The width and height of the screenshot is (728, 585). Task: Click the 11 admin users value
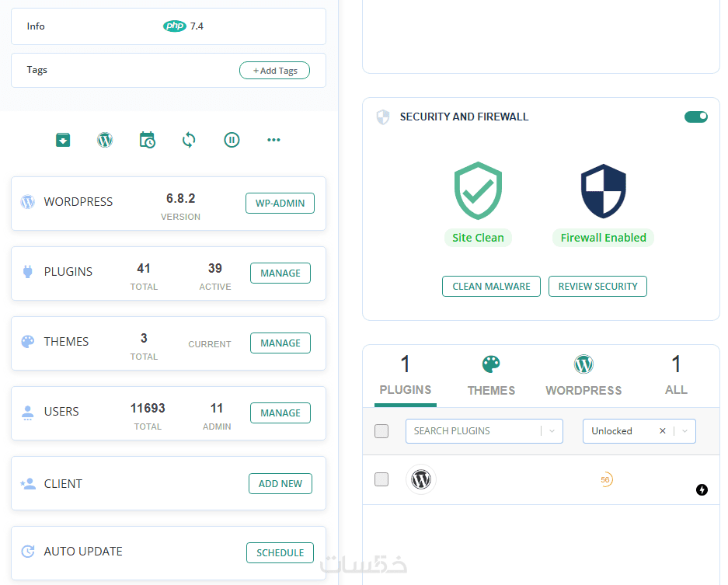[x=217, y=408]
